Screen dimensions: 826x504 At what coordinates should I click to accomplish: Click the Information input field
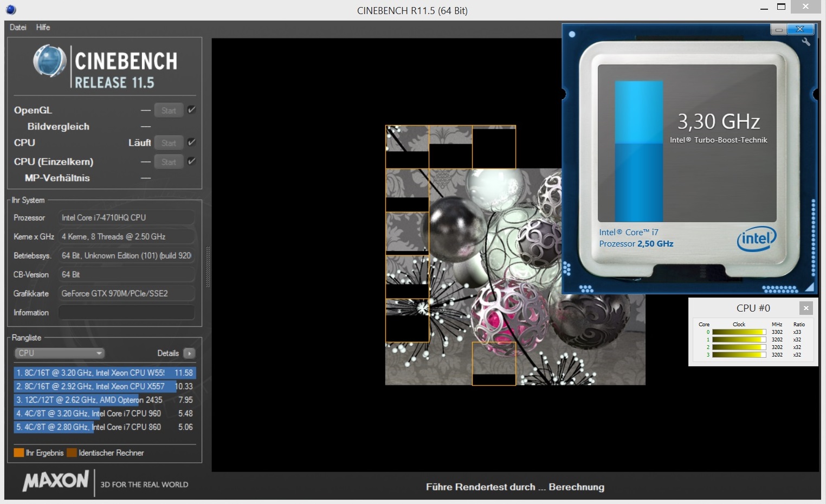pos(126,313)
